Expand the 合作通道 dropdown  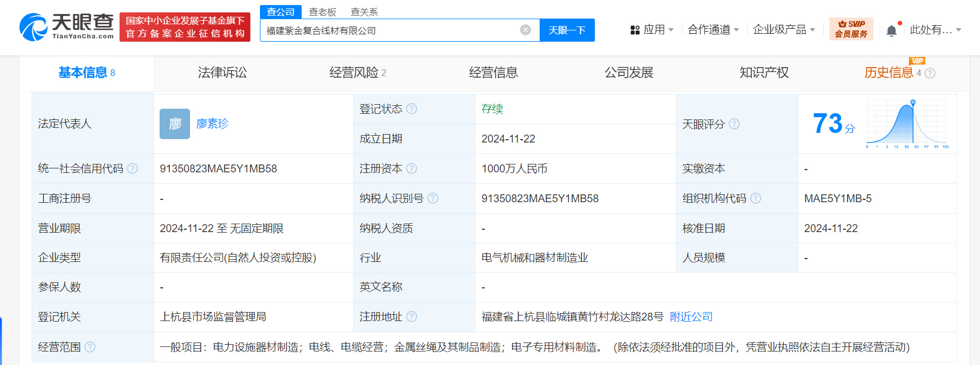click(x=713, y=30)
